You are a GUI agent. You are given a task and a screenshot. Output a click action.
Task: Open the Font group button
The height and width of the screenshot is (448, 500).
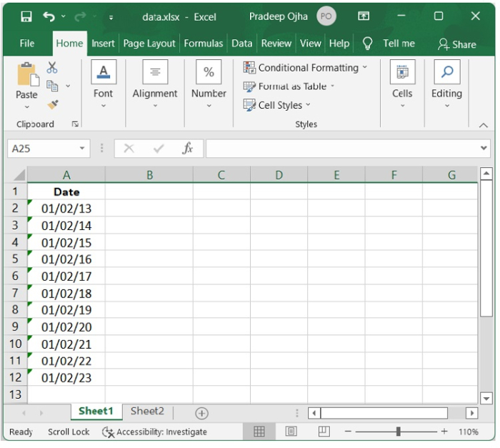(104, 84)
